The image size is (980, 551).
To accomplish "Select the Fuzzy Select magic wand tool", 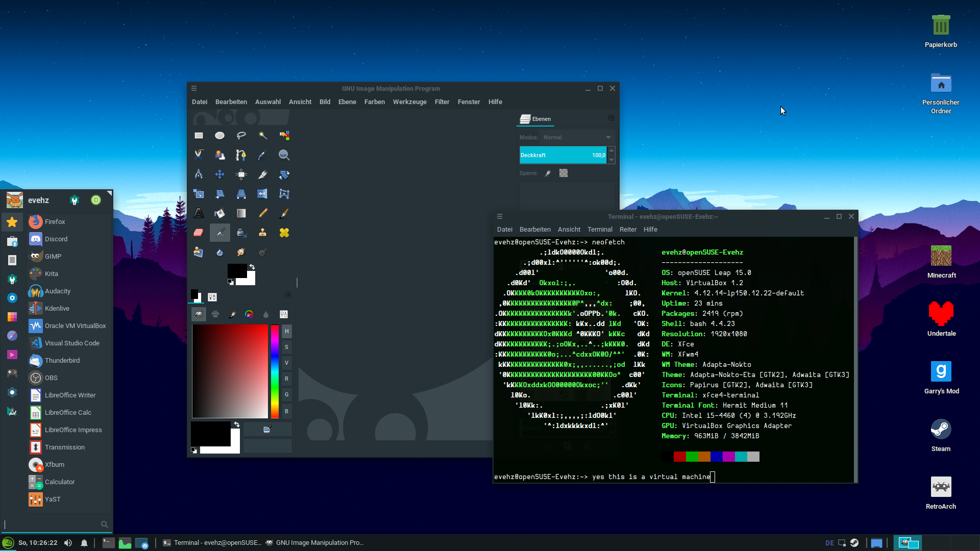I will pyautogui.click(x=263, y=136).
